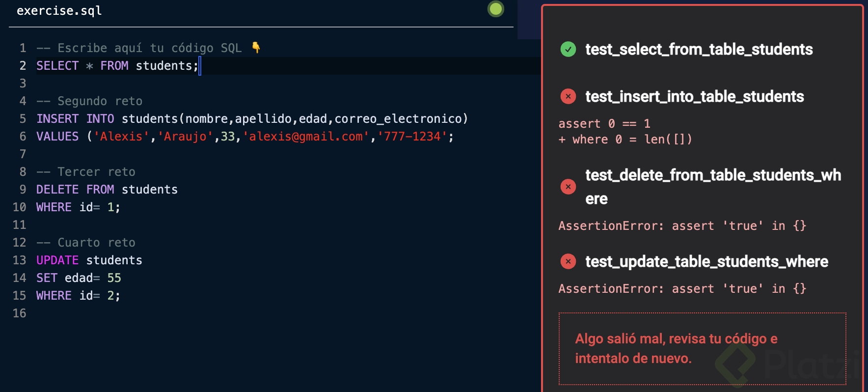Click the red X for test_insert_into_table_students
Viewport: 868px width, 392px height.
point(568,96)
